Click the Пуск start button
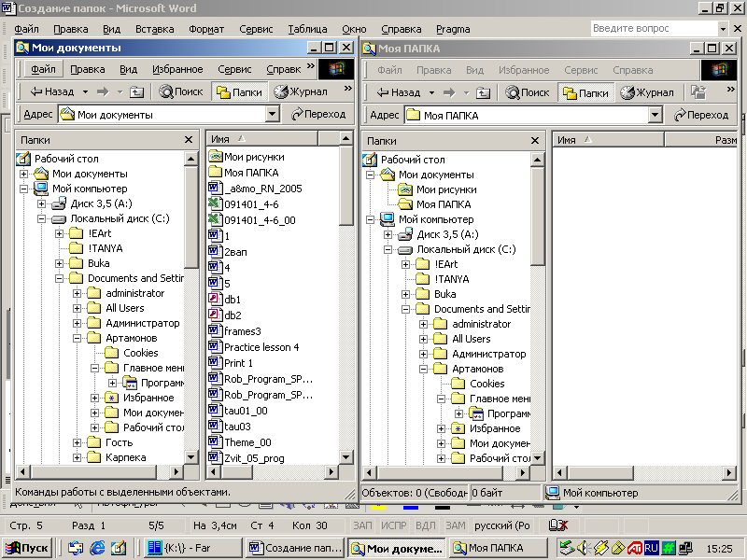The height and width of the screenshot is (560, 747). [27, 548]
